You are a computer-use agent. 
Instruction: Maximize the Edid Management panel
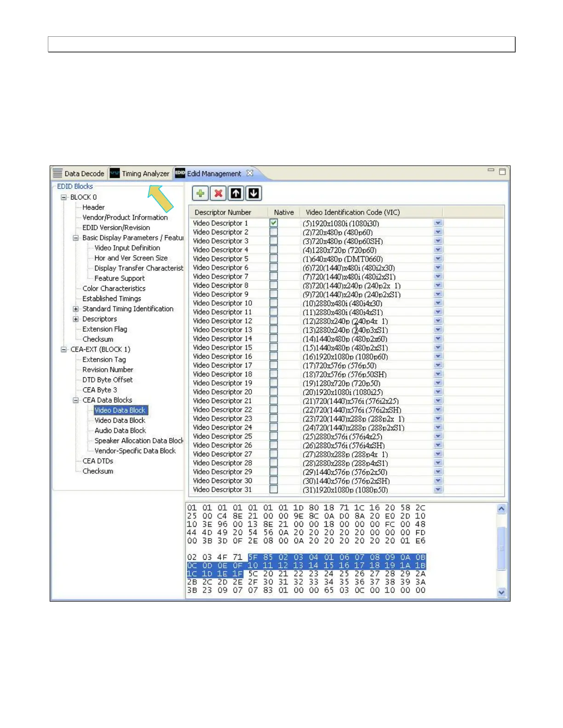pyautogui.click(x=502, y=171)
